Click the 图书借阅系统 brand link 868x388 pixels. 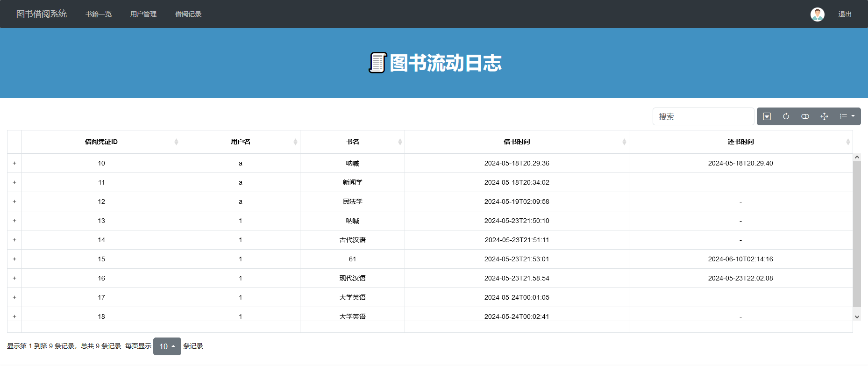pyautogui.click(x=42, y=14)
